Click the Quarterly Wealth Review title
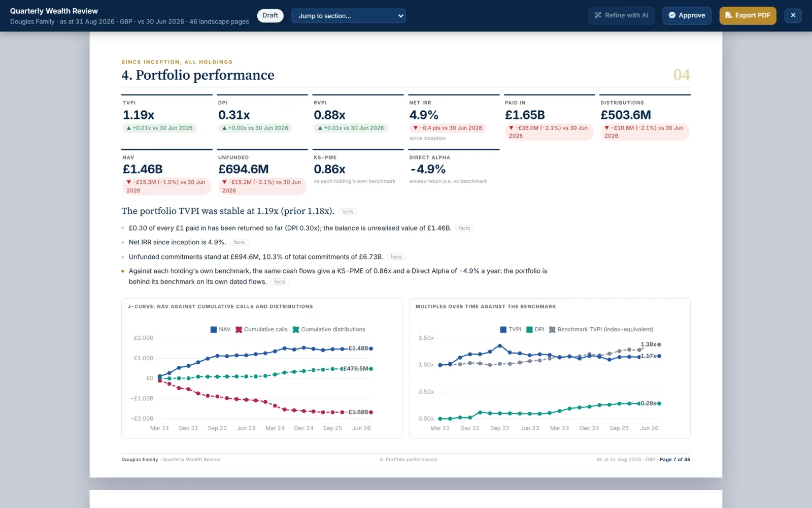812x508 pixels. coord(54,11)
